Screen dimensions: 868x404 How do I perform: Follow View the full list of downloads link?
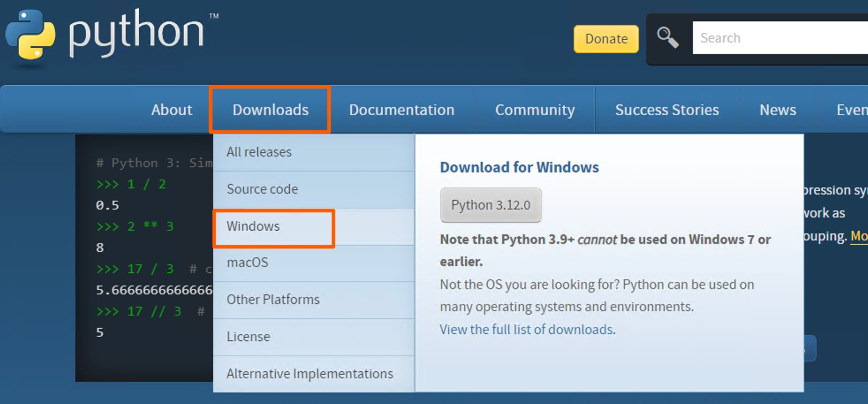coord(527,330)
